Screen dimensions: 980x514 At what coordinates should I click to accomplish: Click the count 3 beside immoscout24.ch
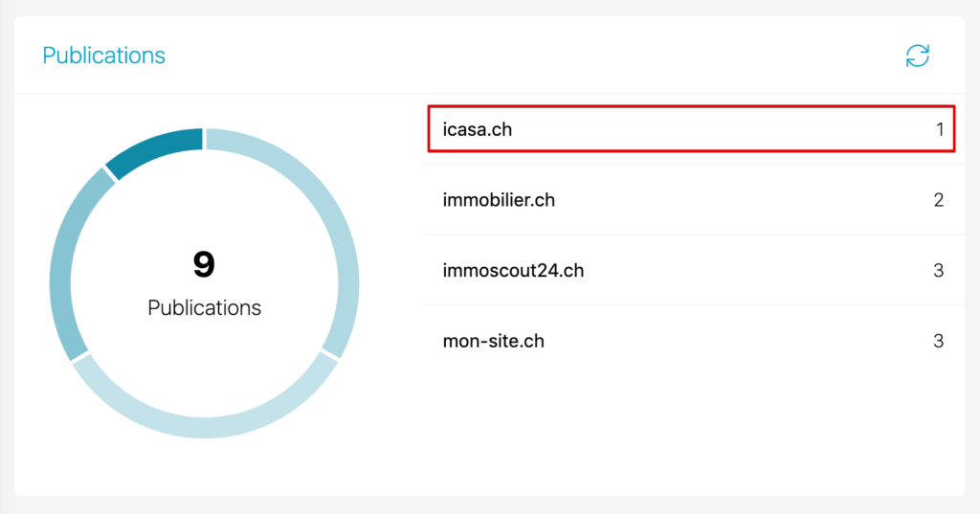pyautogui.click(x=939, y=271)
